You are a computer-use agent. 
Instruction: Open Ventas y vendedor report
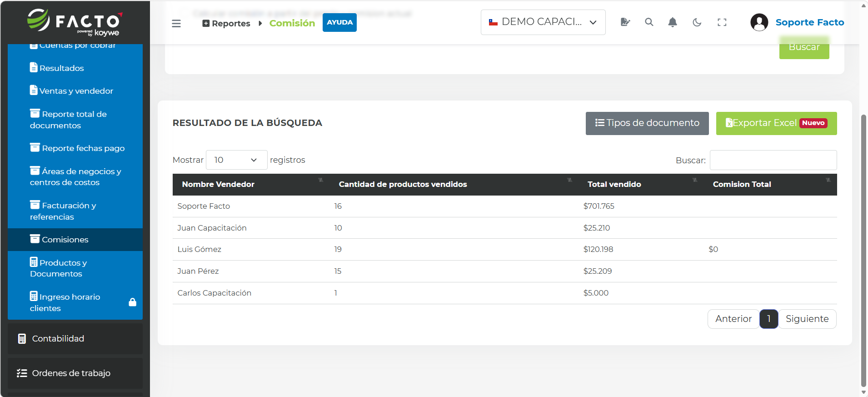(75, 90)
